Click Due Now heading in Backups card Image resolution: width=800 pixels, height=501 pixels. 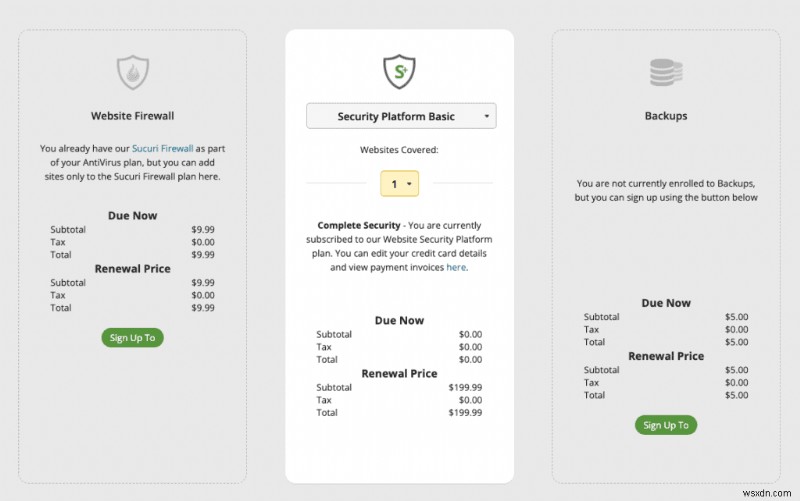coord(665,303)
